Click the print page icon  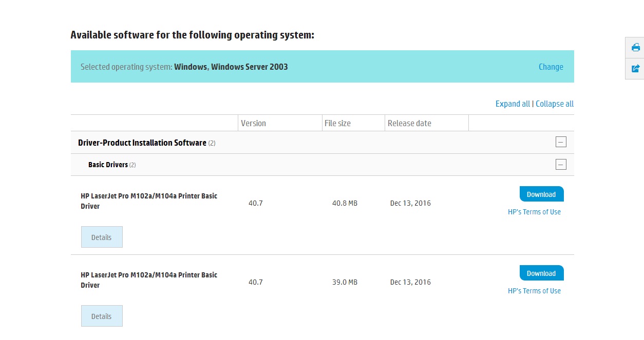pyautogui.click(x=636, y=48)
